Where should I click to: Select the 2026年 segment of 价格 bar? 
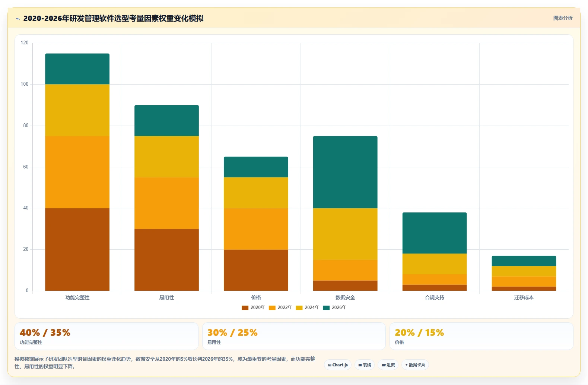pyautogui.click(x=256, y=167)
